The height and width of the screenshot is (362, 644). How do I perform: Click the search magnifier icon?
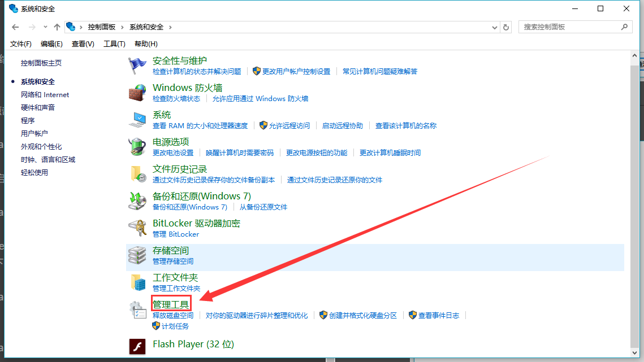pos(624,27)
